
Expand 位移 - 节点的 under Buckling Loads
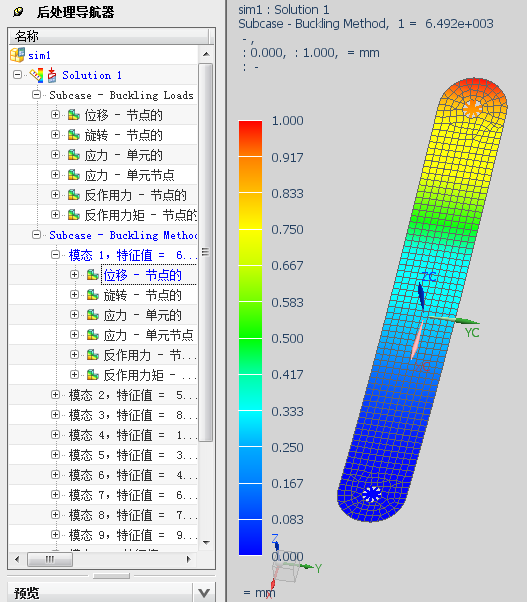coord(55,114)
